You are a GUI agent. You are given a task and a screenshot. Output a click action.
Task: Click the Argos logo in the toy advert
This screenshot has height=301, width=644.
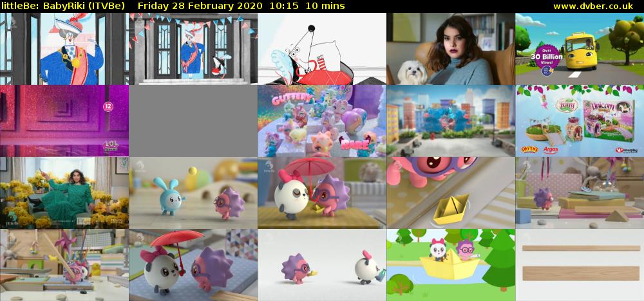[551, 150]
